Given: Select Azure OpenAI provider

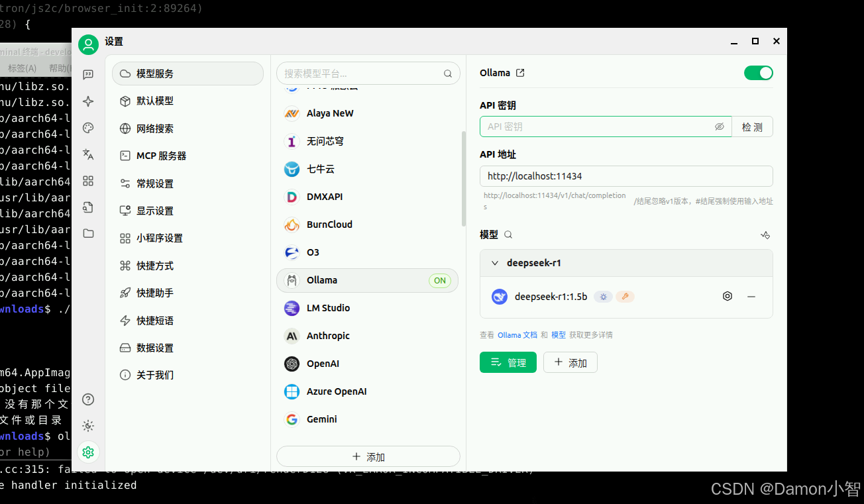Looking at the screenshot, I should (367, 391).
